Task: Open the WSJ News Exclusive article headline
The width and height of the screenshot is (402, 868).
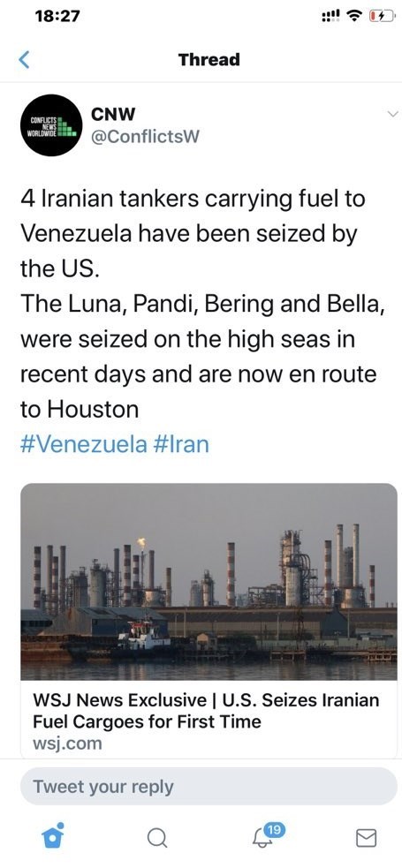Action: pos(207,711)
